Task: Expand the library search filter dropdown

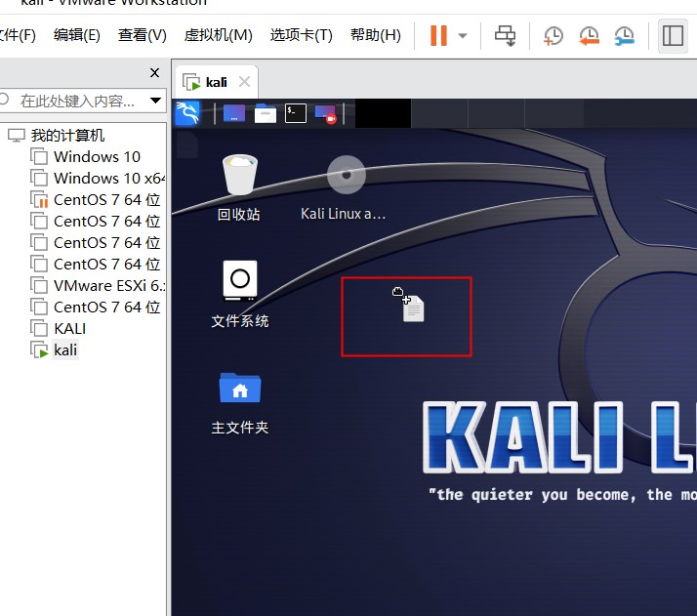Action: [x=155, y=101]
